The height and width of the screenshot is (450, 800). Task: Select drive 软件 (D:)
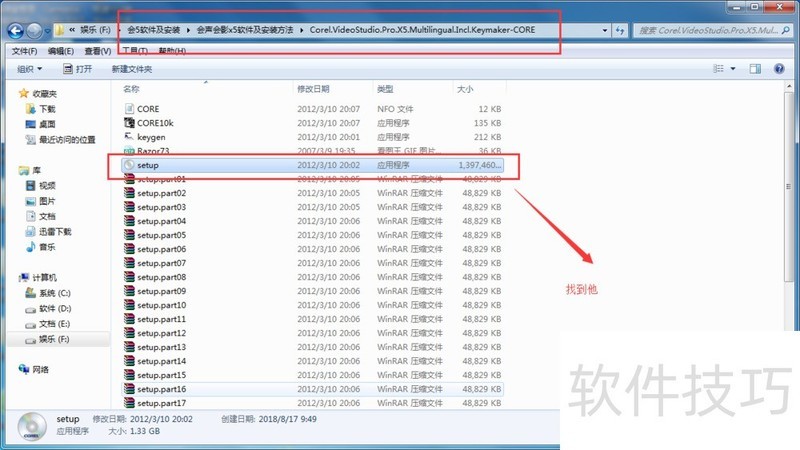[48, 308]
